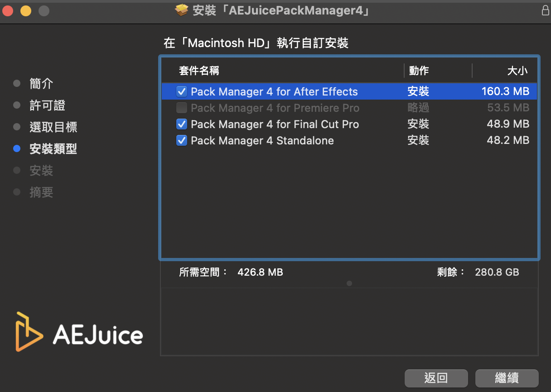Click the 280.8 GB remaining space value

coord(497,272)
